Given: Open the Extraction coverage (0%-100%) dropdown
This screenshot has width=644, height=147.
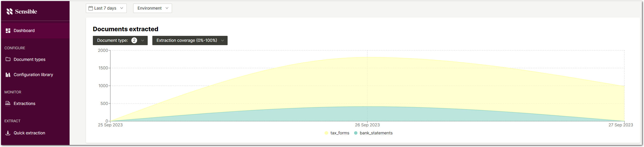Looking at the screenshot, I should [x=190, y=40].
